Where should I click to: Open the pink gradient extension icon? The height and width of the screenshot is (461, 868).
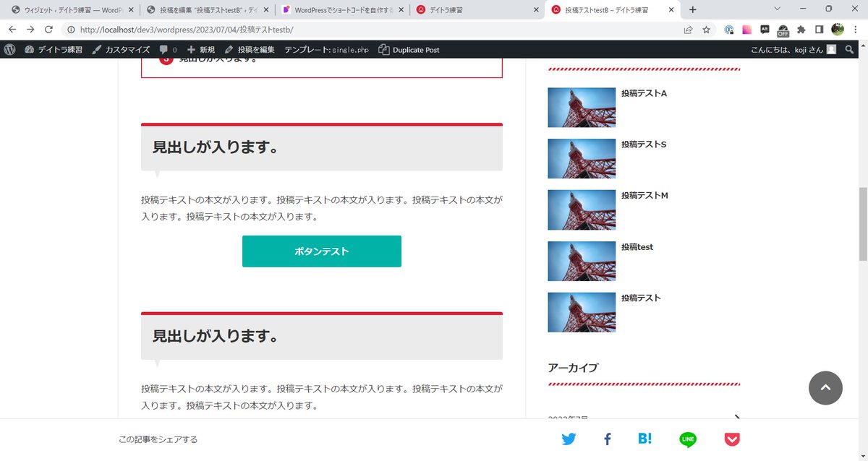click(x=747, y=30)
